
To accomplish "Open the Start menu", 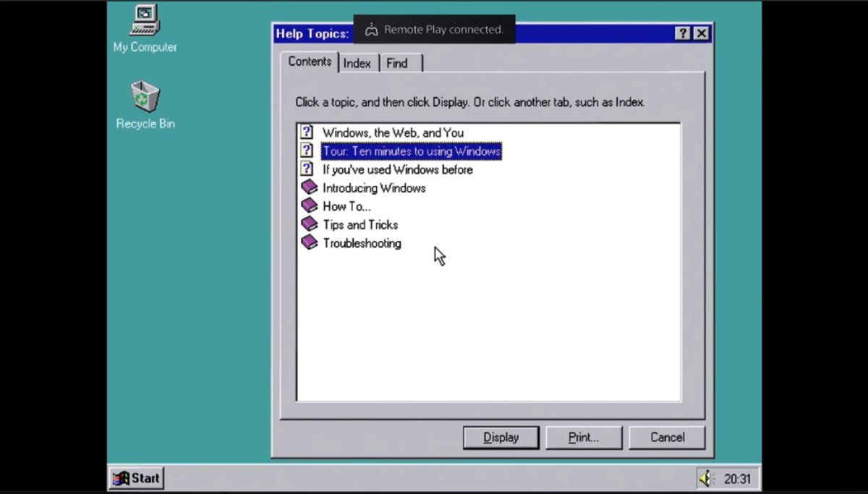I will coord(137,478).
